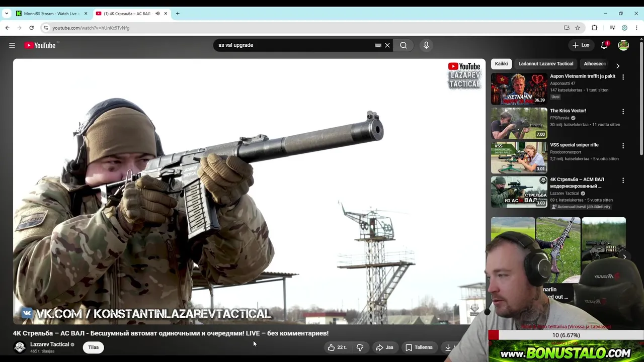Show more filter chips with right chevron
644x362 pixels.
click(x=618, y=66)
